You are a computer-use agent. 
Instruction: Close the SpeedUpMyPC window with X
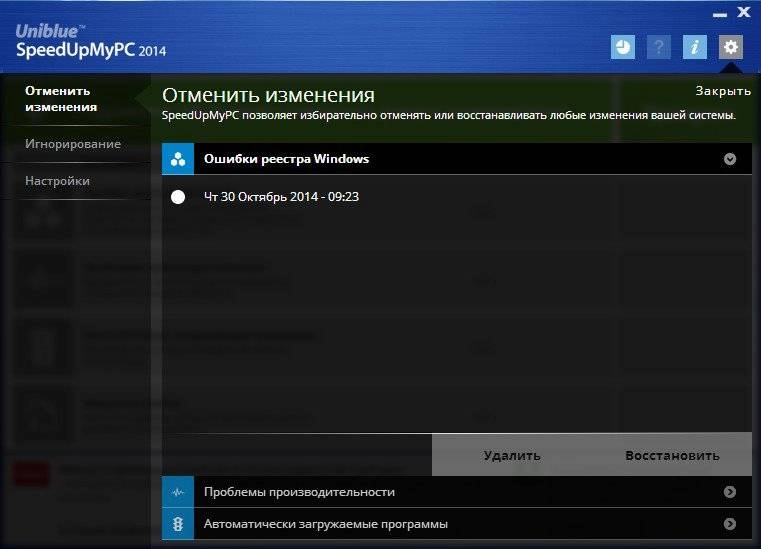[744, 12]
